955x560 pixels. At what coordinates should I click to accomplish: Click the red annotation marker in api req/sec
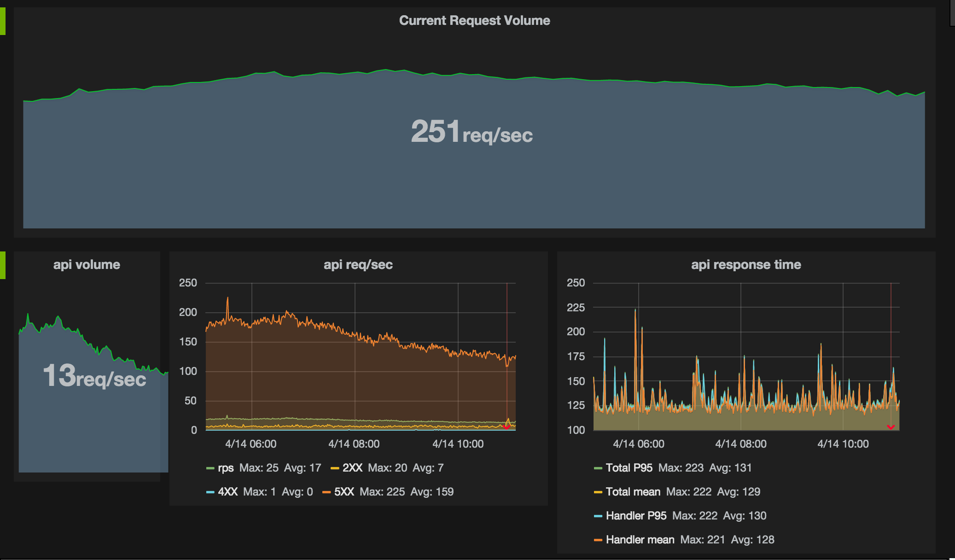point(507,427)
